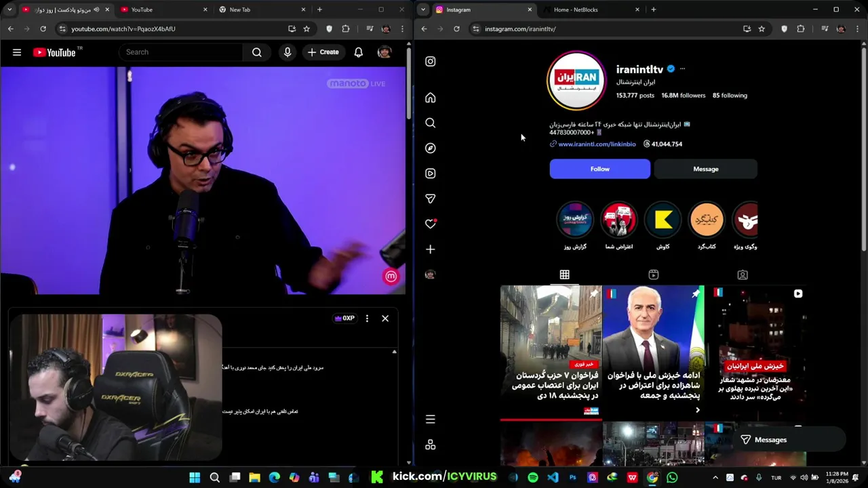Open the iranintltv profile picture
Viewport: 868px width, 488px height.
[x=576, y=80]
